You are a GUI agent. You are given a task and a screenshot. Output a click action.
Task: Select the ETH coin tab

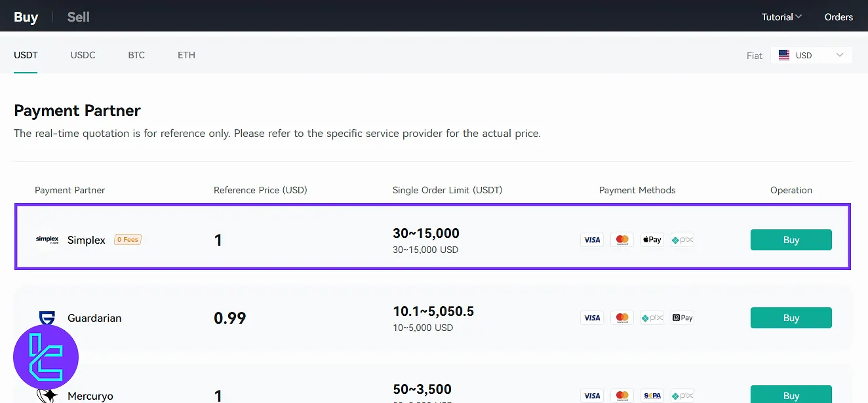pyautogui.click(x=186, y=55)
